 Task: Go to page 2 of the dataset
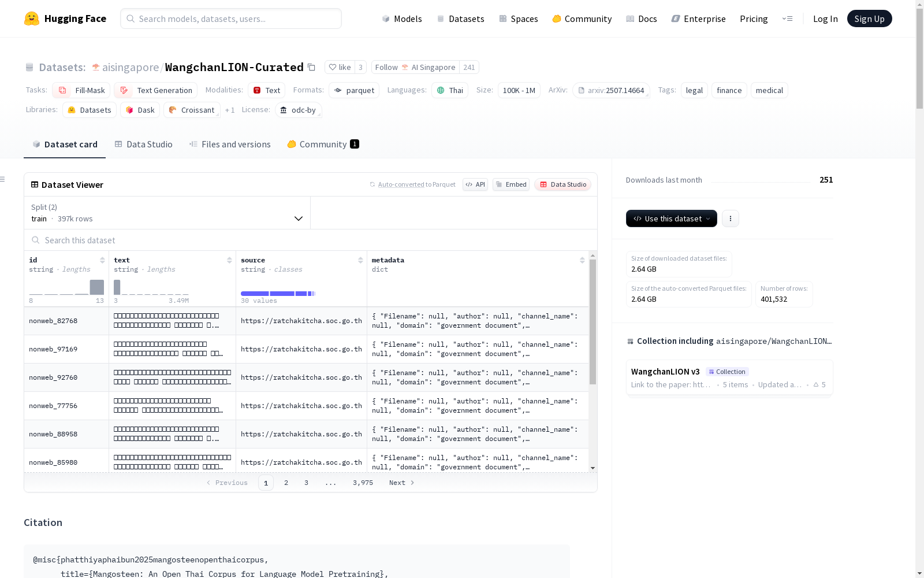286,483
